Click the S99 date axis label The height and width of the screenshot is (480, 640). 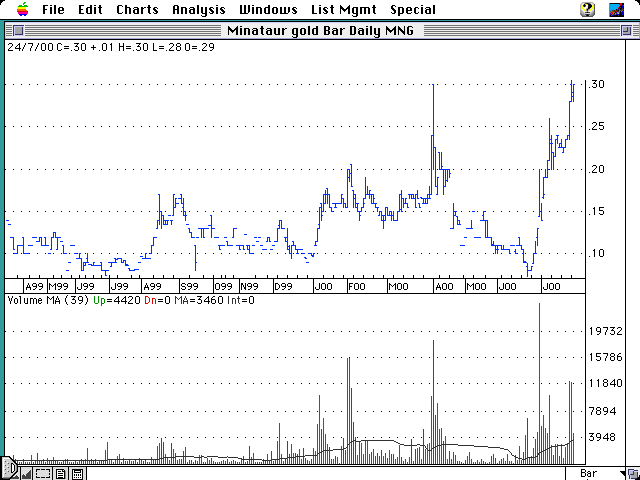(190, 287)
